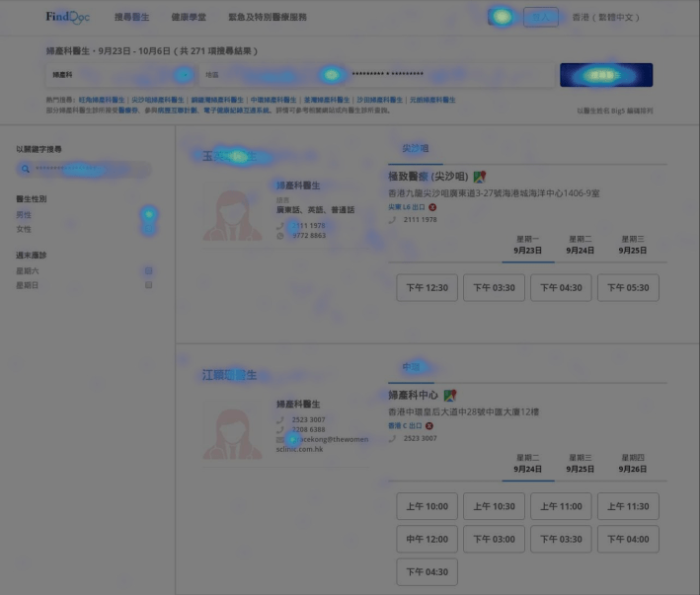Book the 下午 12:30 slot
The image size is (700, 595).
pyautogui.click(x=427, y=288)
